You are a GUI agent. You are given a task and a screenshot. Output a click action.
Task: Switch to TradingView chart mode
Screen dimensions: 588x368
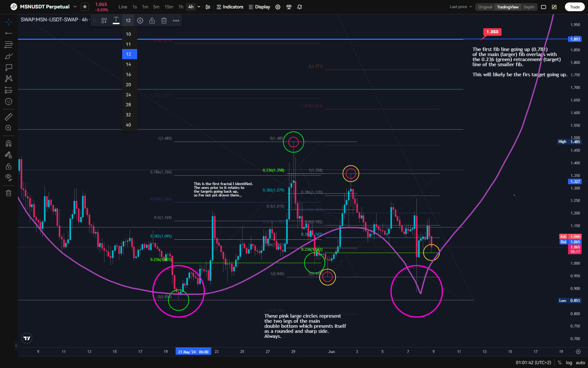pos(507,7)
